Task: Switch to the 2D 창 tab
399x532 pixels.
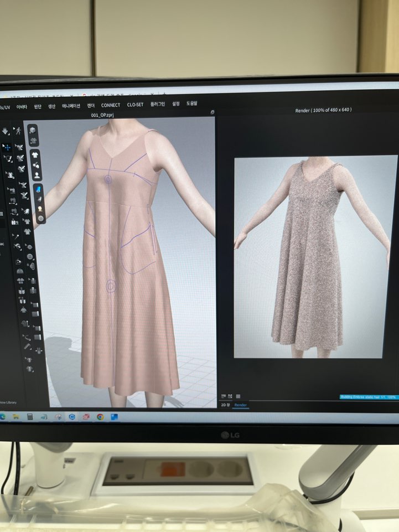Action: point(225,405)
